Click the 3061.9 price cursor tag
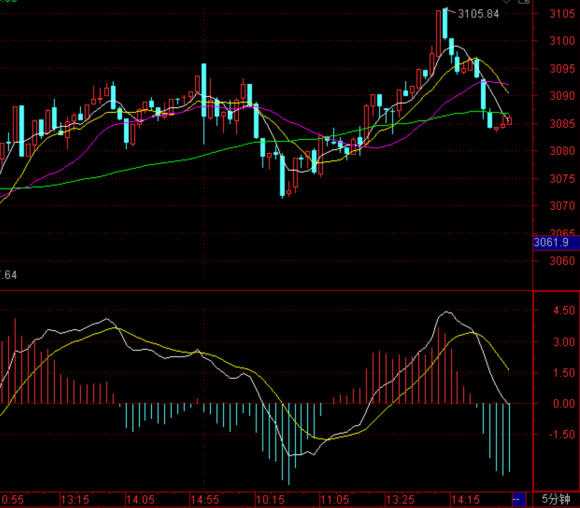Viewport: 580px width, 508px height. tap(556, 243)
